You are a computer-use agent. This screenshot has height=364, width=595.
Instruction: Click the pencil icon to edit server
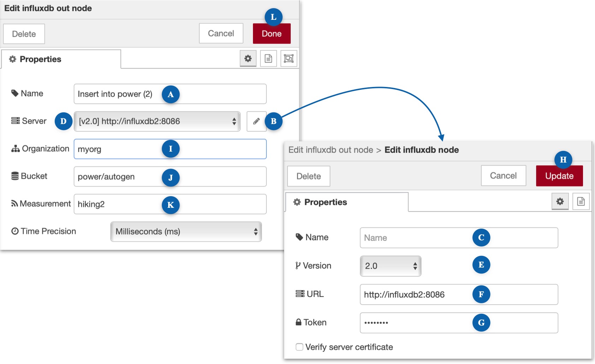click(256, 121)
